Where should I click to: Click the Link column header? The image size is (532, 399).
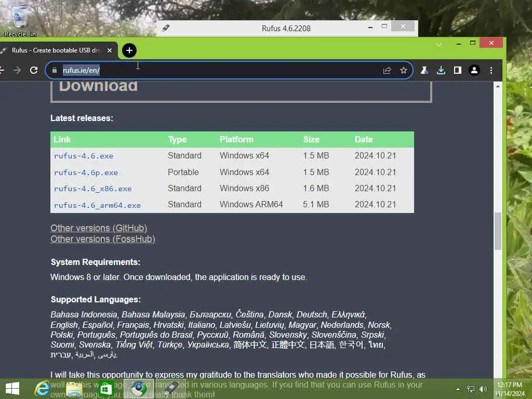[62, 139]
